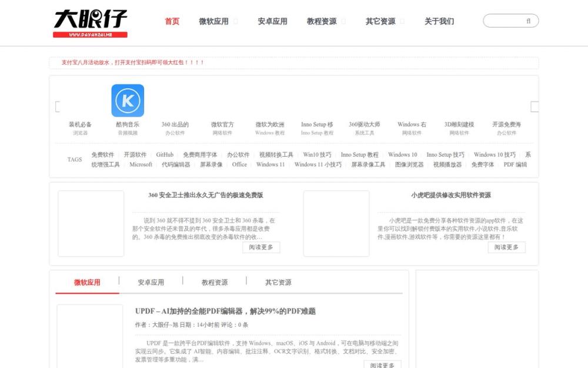Viewport: 588px width, 368px height.
Task: Select the Win10 技巧 tag
Action: 318,155
